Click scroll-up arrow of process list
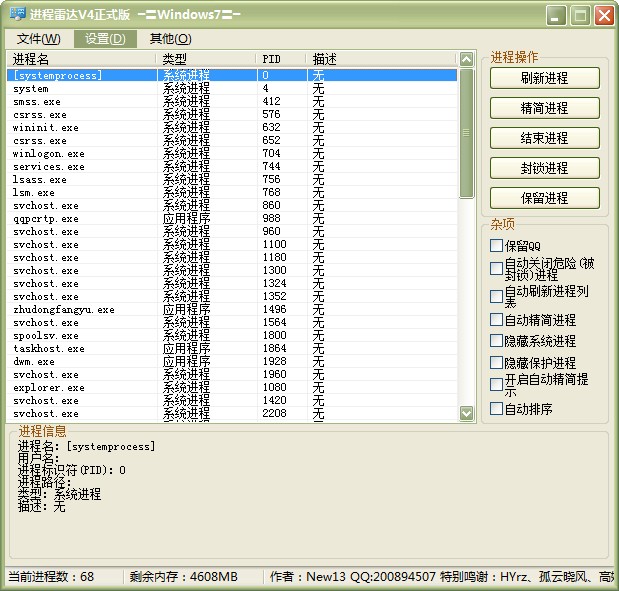Screen dimensions: 619x591 [x=466, y=59]
